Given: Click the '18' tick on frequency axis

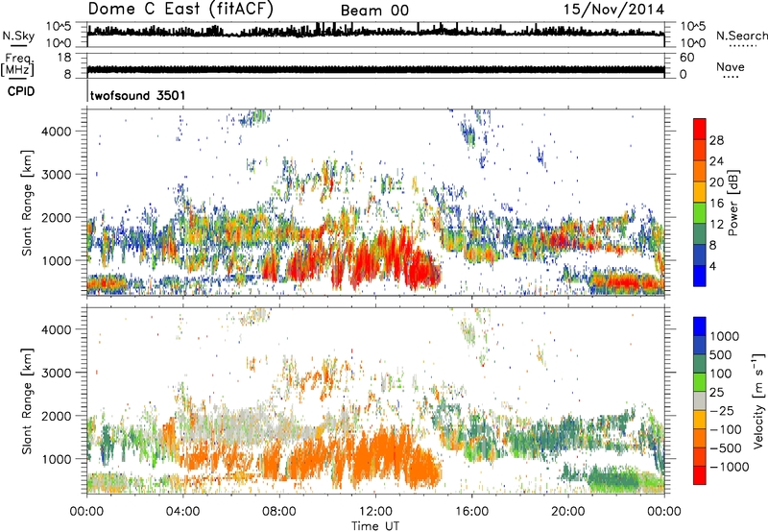Looking at the screenshot, I should pos(63,58).
